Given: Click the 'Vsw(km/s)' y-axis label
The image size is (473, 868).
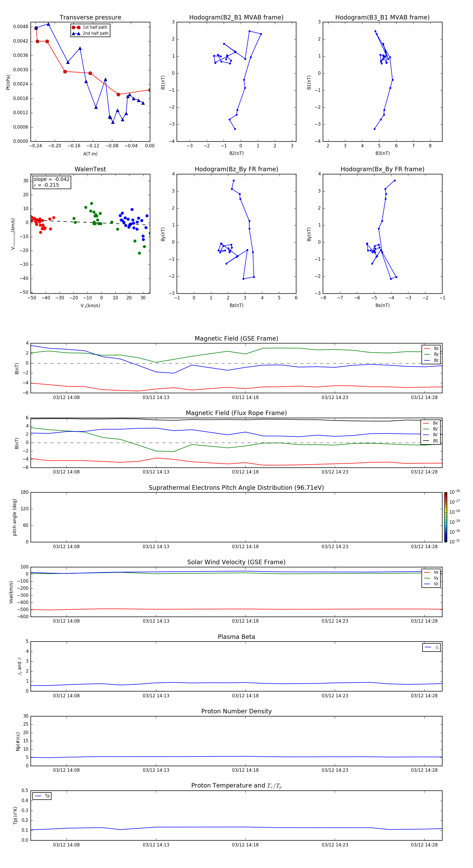Looking at the screenshot, I should tap(11, 592).
